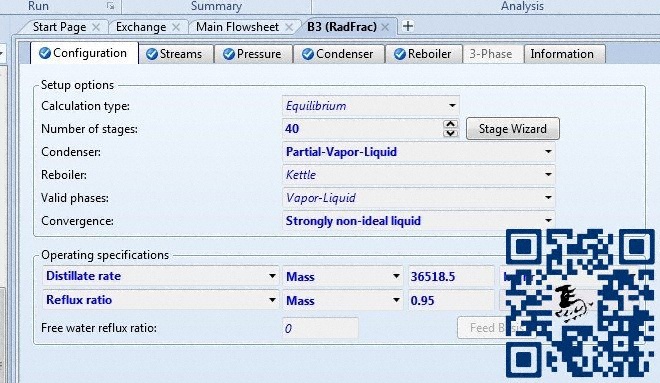Image resolution: width=660 pixels, height=383 pixels.
Task: Increase number of stages with up arrow
Action: point(450,124)
